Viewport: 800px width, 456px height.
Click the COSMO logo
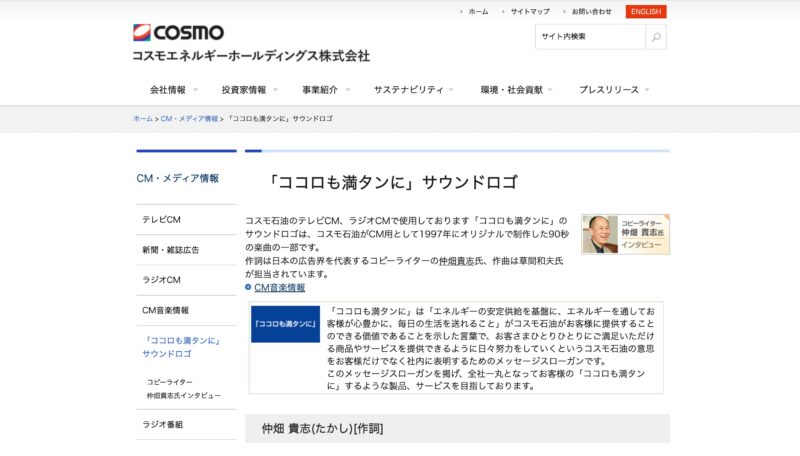(x=178, y=33)
